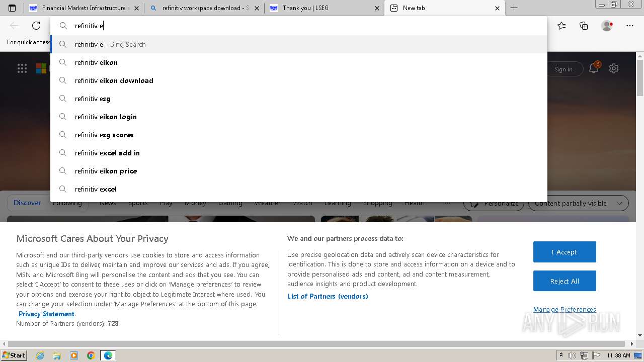The image size is (644, 362).
Task: Open the Windows Start menu
Action: (x=14, y=355)
